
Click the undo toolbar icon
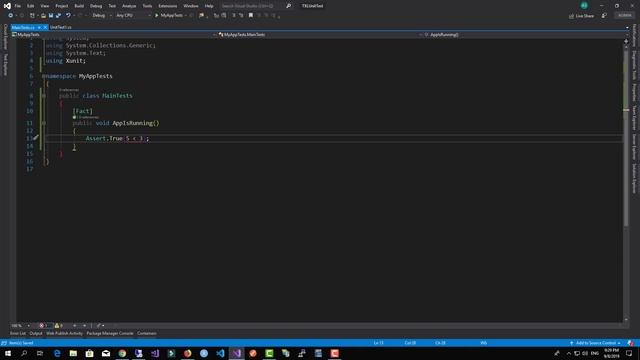[x=68, y=16]
